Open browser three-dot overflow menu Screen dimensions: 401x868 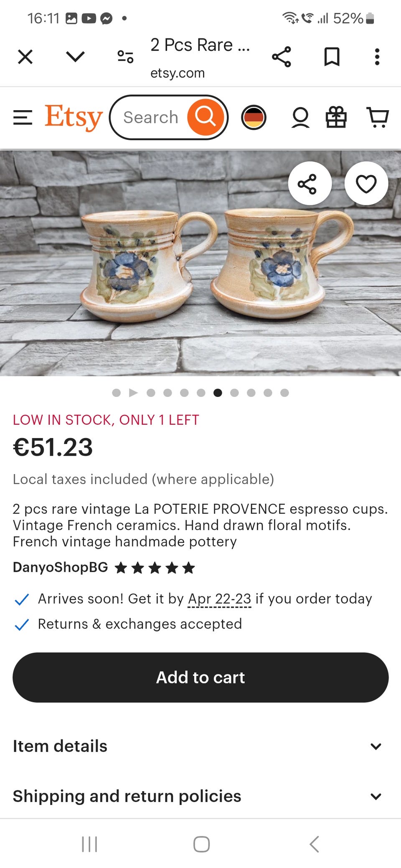[377, 57]
